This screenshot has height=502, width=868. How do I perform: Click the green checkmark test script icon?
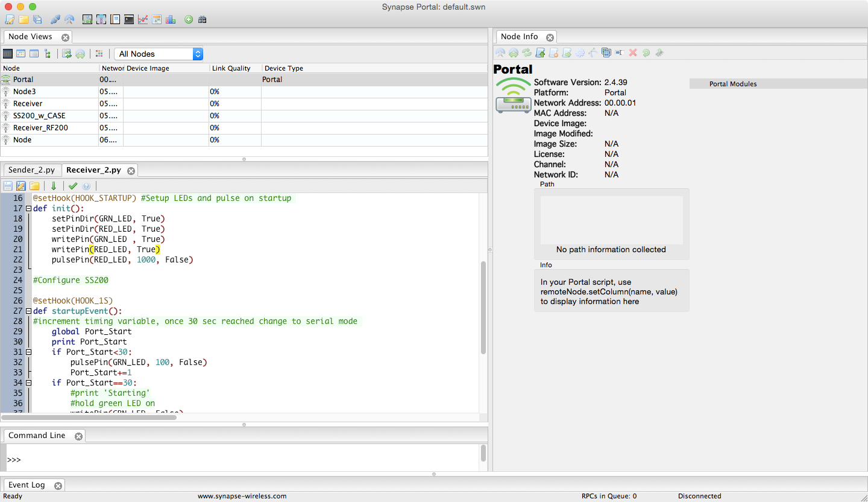point(73,186)
